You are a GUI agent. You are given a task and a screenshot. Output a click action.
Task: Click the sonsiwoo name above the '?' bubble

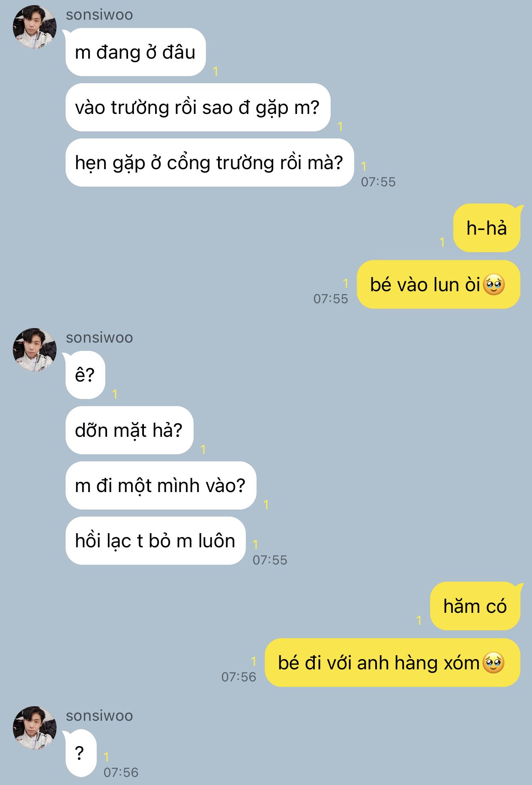pyautogui.click(x=99, y=716)
